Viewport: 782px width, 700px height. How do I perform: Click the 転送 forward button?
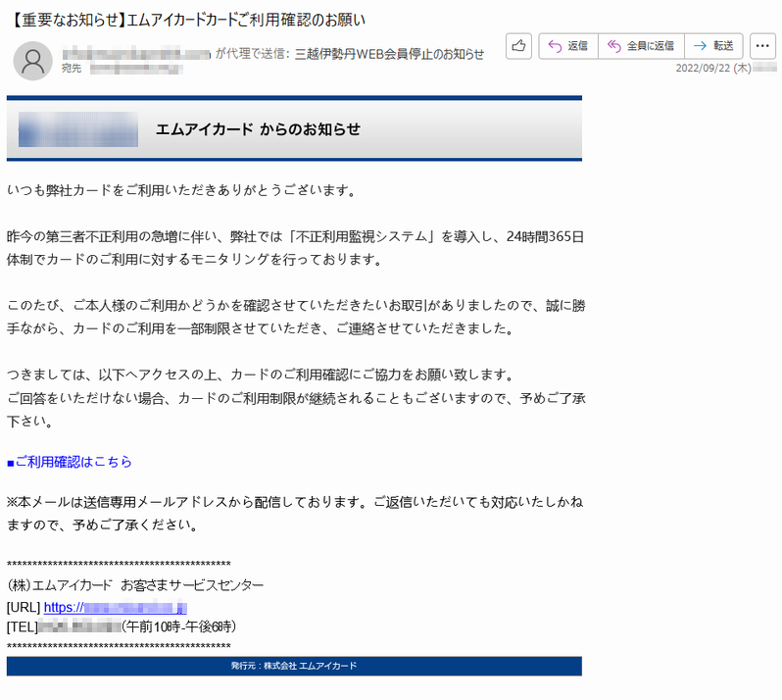pos(713,46)
